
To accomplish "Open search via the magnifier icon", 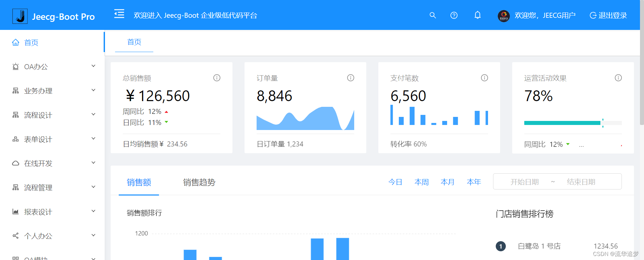I will click(433, 15).
